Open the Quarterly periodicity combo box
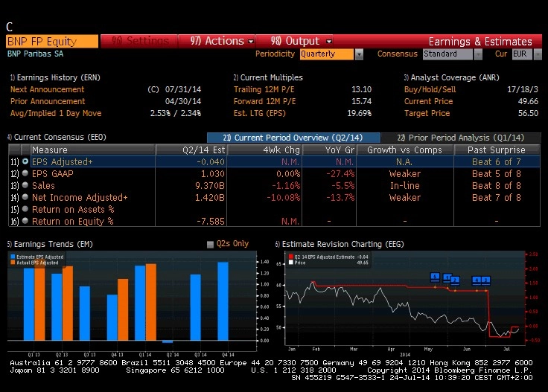This screenshot has height=392, width=548. [327, 54]
